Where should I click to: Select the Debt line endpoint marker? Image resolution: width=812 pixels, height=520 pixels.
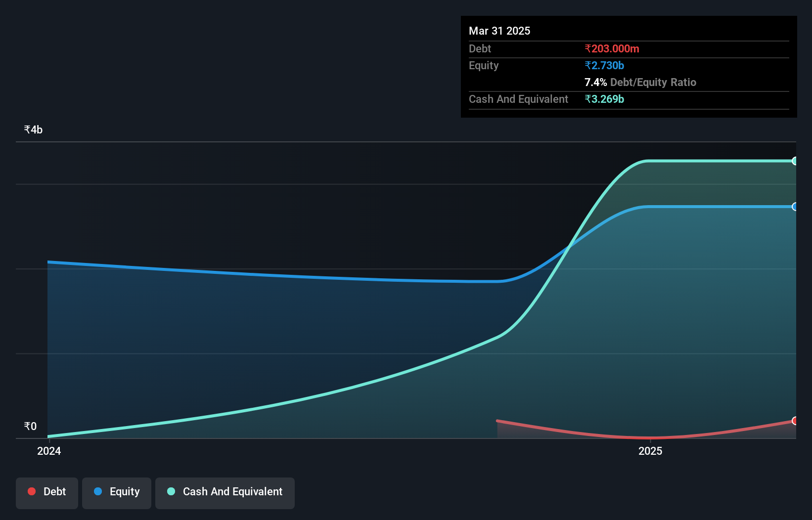[x=795, y=421]
